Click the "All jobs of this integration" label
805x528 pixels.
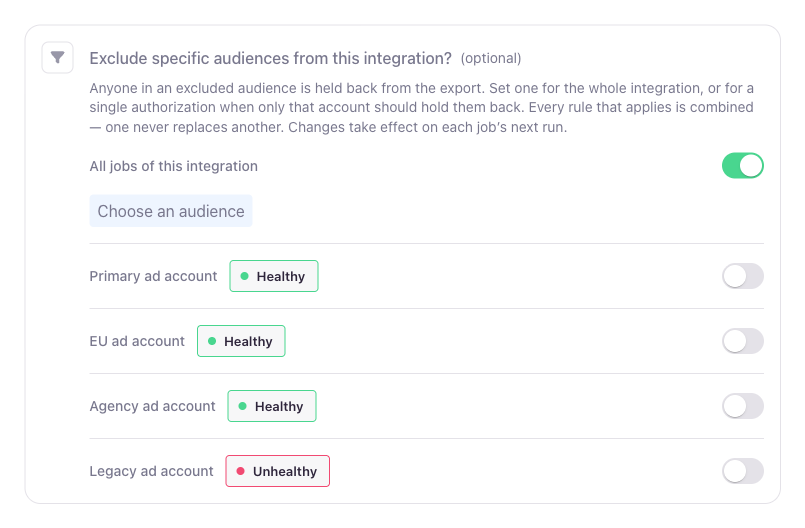[x=174, y=166]
